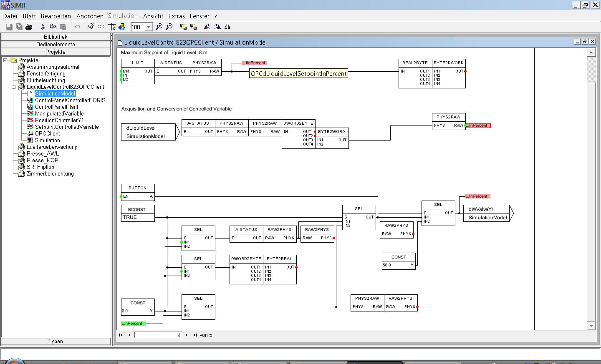
Task: Select ManipulatedVariable tree item
Action: click(59, 113)
